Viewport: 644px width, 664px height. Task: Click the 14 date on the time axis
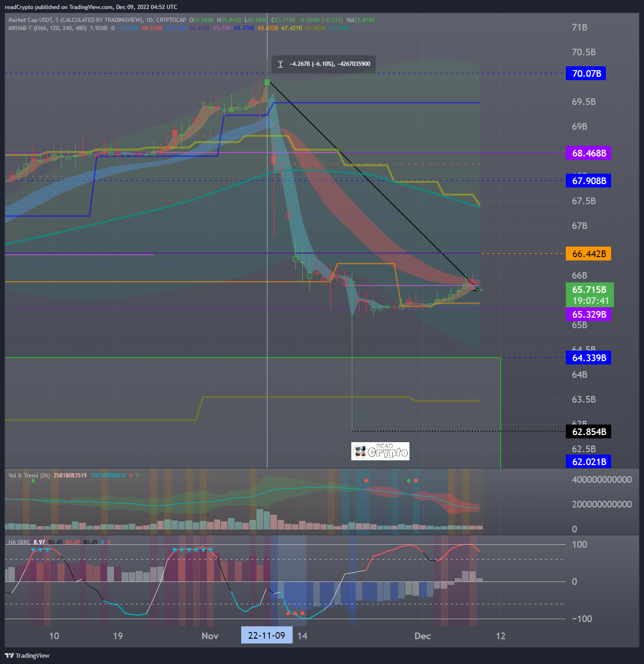[x=302, y=636]
